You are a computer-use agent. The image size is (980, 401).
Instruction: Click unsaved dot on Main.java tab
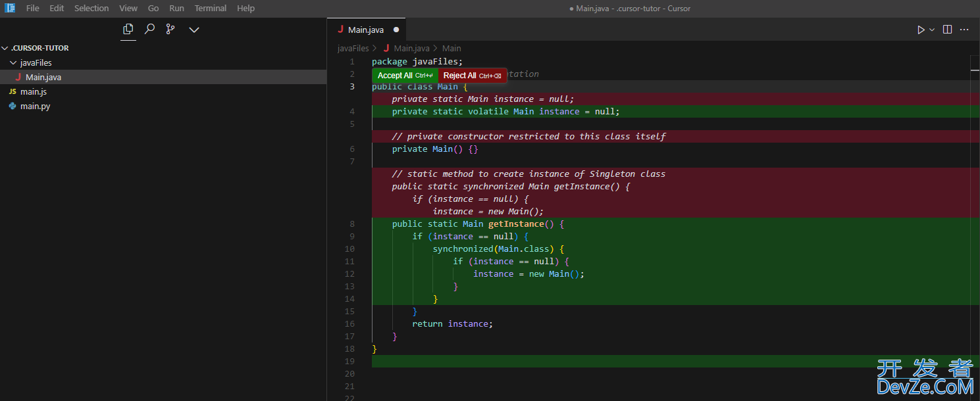[x=396, y=30]
